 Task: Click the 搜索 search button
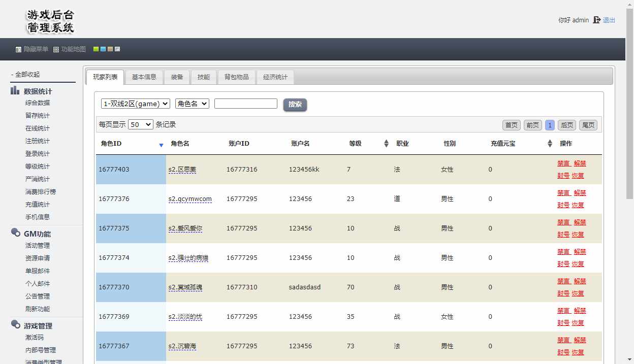pyautogui.click(x=295, y=105)
